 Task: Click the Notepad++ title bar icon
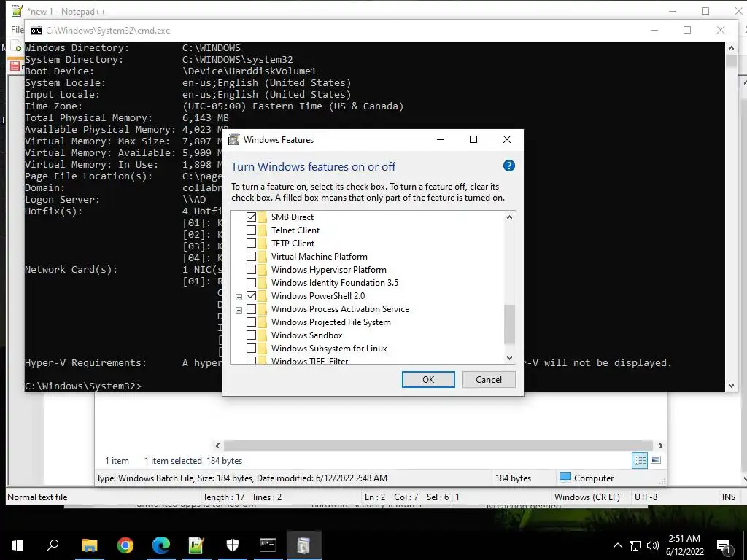[18, 10]
